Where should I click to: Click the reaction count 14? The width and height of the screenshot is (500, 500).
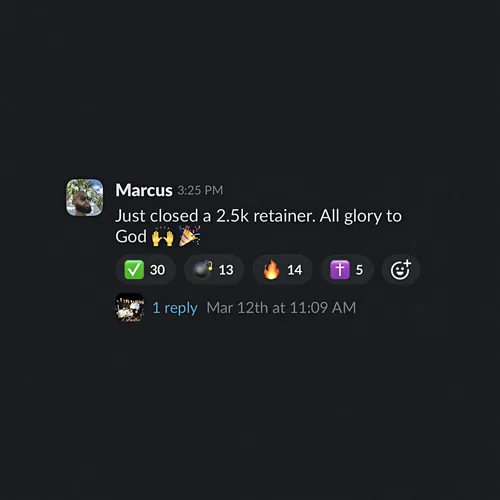click(295, 270)
